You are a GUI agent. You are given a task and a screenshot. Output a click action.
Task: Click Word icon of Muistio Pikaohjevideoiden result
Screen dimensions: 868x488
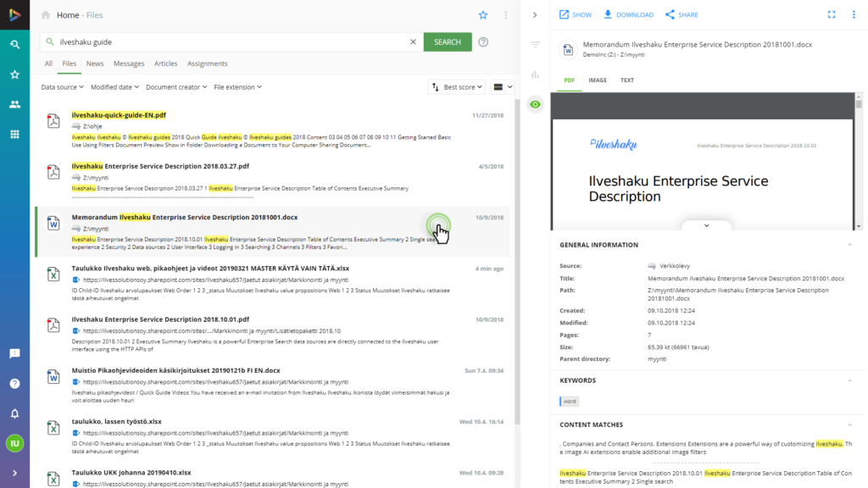pos(53,376)
